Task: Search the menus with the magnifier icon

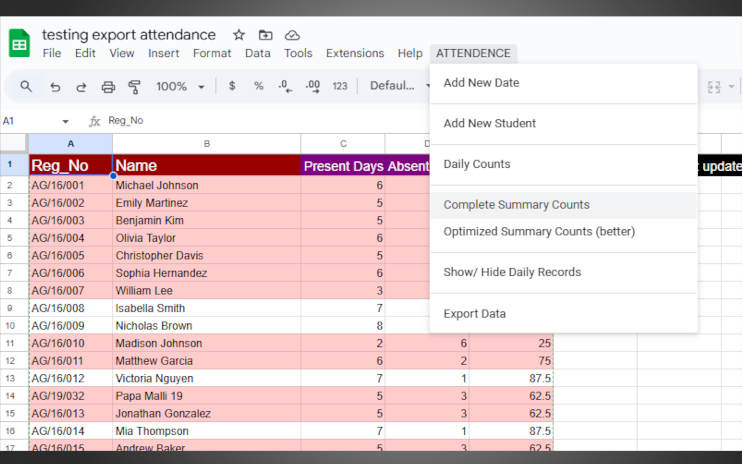Action: pyautogui.click(x=26, y=86)
